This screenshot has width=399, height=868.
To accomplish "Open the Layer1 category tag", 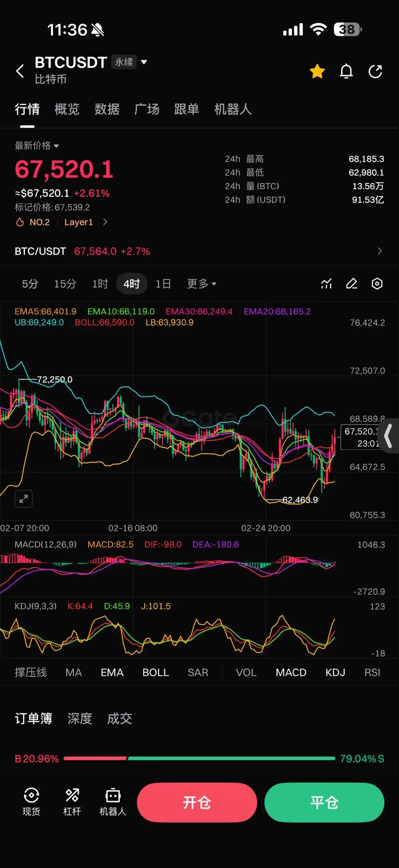I will (x=79, y=222).
